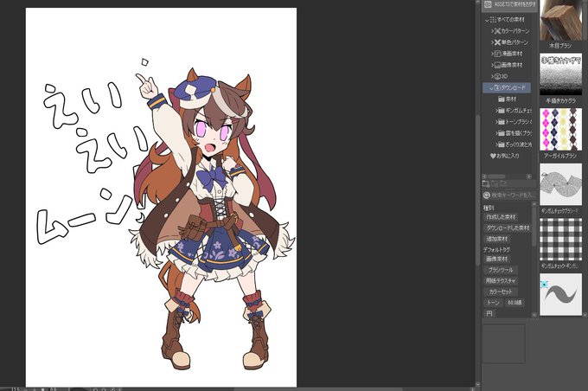Focus the 検索キーワード search field
The image size is (588, 391).
(x=513, y=195)
